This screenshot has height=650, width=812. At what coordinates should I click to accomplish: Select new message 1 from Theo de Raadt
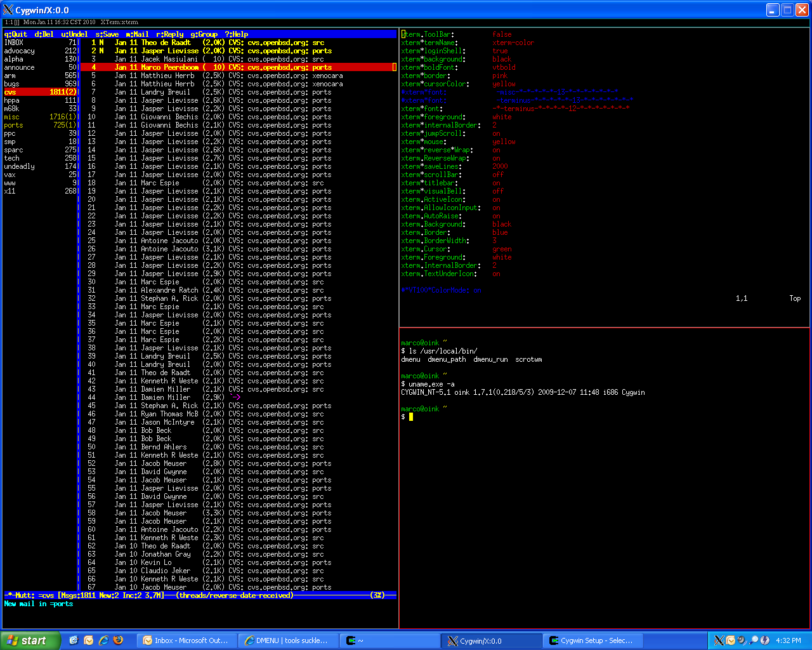pyautogui.click(x=239, y=43)
